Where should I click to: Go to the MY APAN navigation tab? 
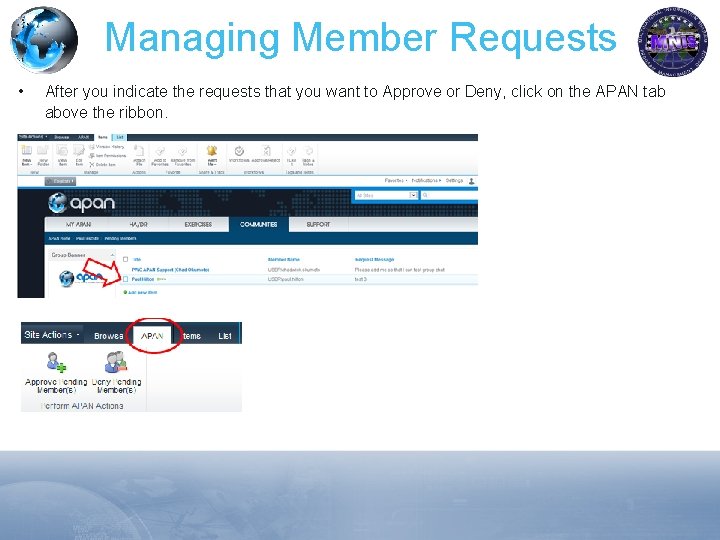click(x=78, y=225)
